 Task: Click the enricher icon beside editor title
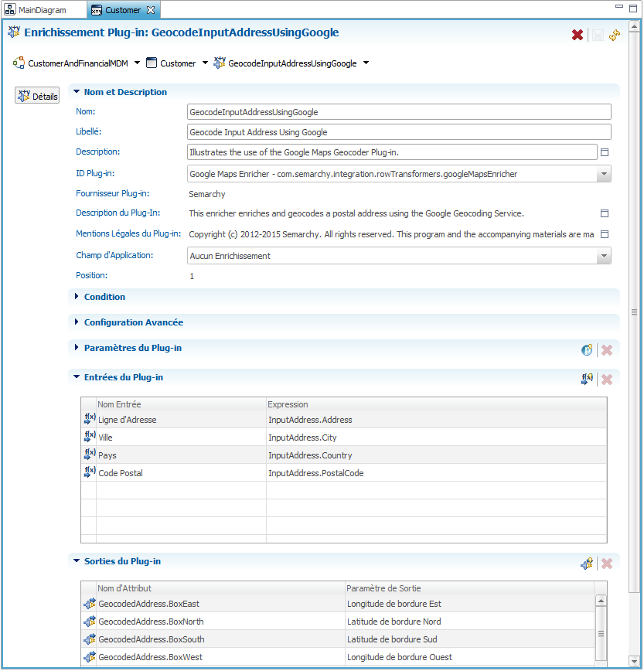tap(14, 32)
